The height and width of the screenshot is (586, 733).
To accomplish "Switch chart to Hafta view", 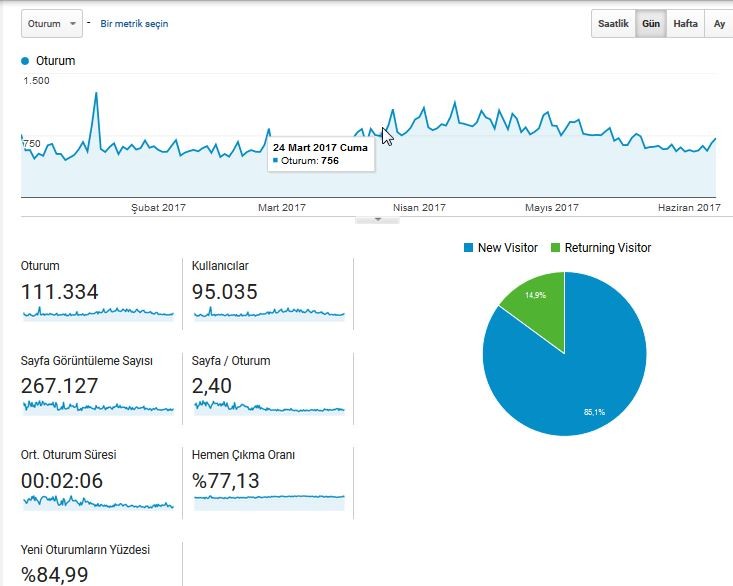I will click(685, 23).
